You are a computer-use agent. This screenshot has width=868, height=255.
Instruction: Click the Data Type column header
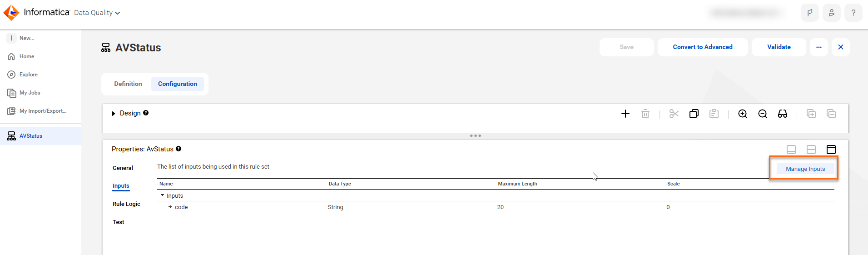coord(340,184)
